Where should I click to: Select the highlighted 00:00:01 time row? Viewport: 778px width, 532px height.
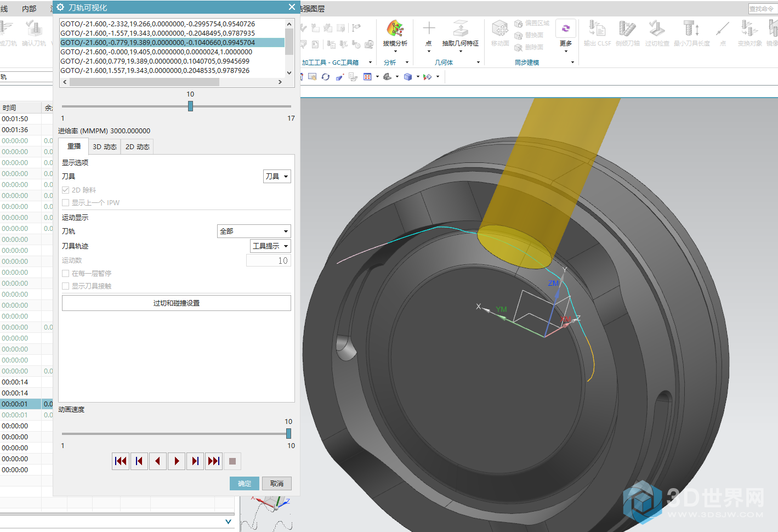tap(21, 404)
